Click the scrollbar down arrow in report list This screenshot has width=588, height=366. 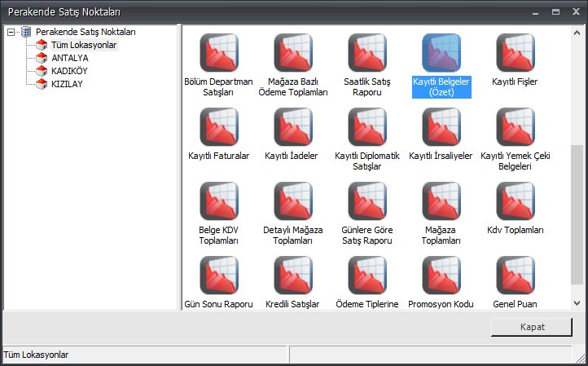(x=577, y=303)
